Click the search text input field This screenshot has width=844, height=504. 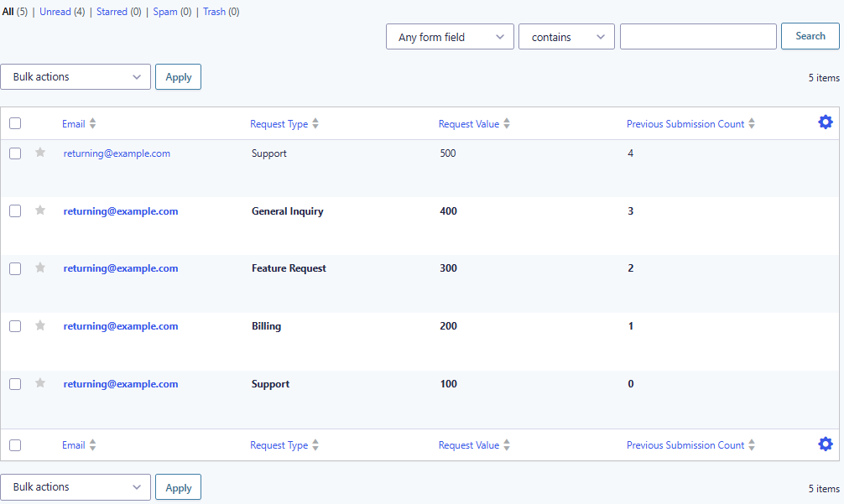[698, 37]
